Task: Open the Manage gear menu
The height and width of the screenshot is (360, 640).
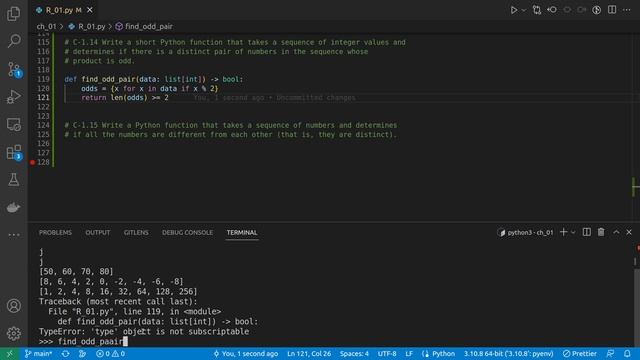Action: click(x=13, y=333)
